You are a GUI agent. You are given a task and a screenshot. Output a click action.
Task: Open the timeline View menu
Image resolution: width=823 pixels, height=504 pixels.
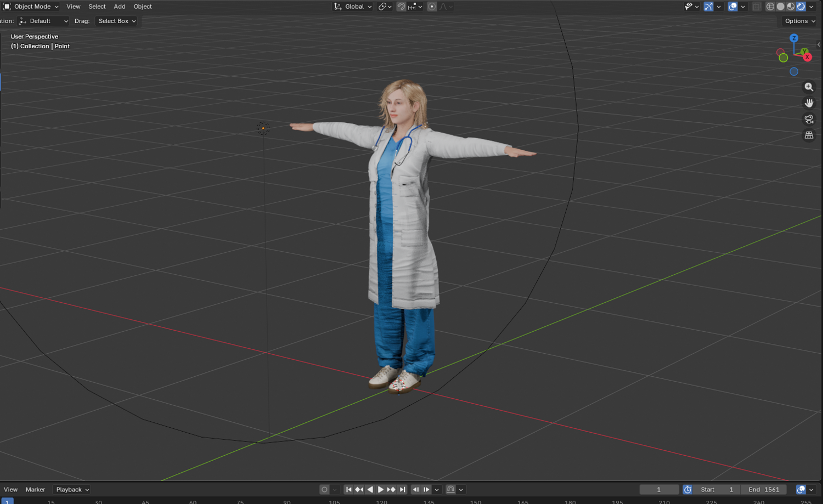coord(10,490)
